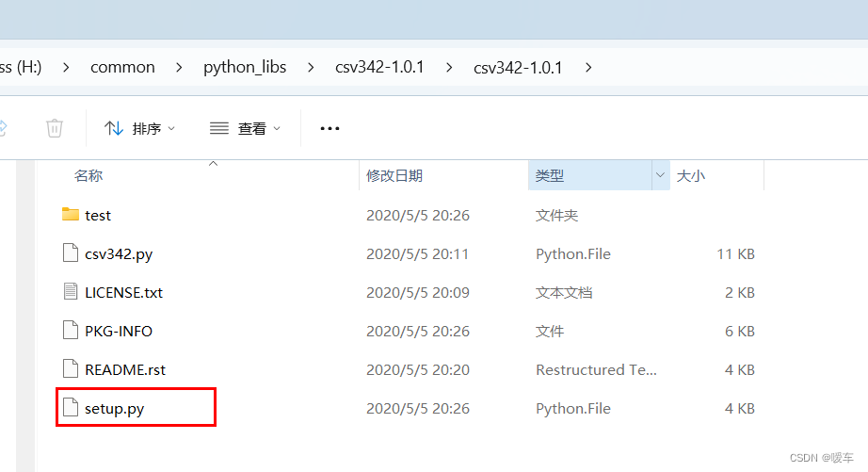Expand chevron after (H:) drive breadcrumb
Screen dimensions: 868x472
click(67, 68)
